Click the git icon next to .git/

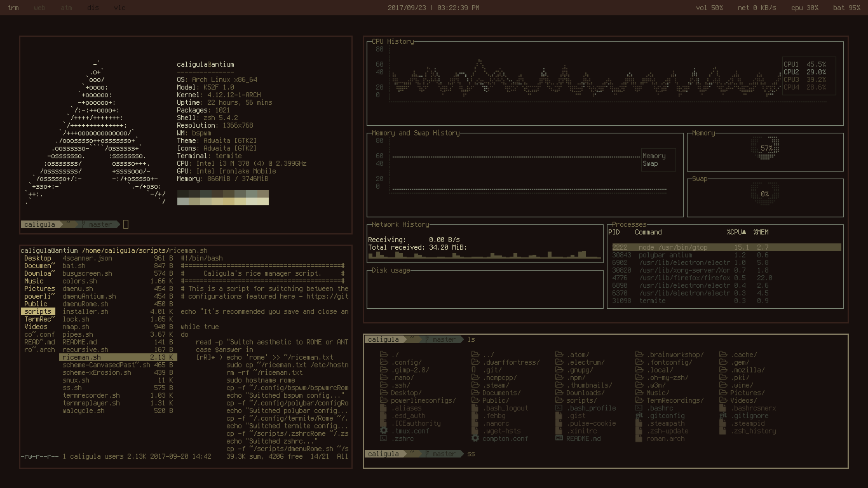474,370
